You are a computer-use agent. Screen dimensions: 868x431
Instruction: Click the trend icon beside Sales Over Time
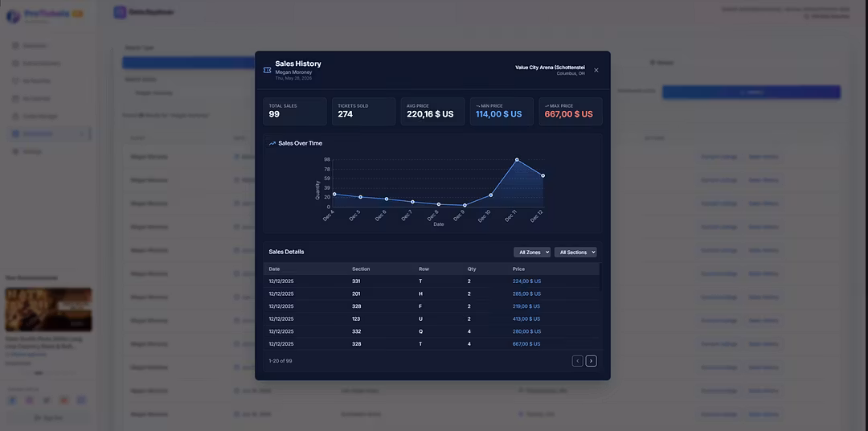(272, 143)
